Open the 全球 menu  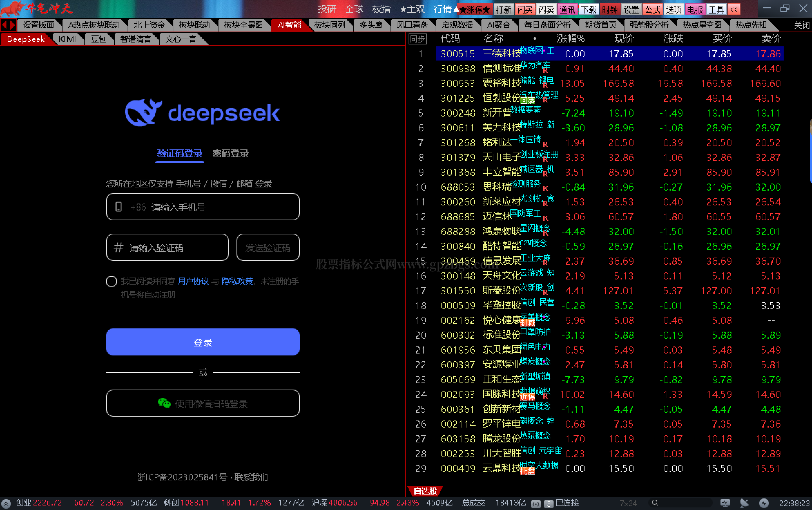[354, 9]
